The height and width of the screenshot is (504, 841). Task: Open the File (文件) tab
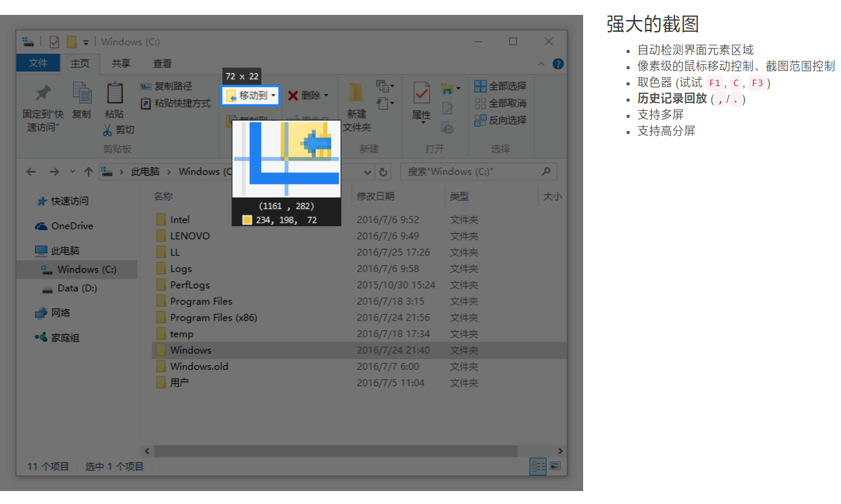[x=38, y=63]
